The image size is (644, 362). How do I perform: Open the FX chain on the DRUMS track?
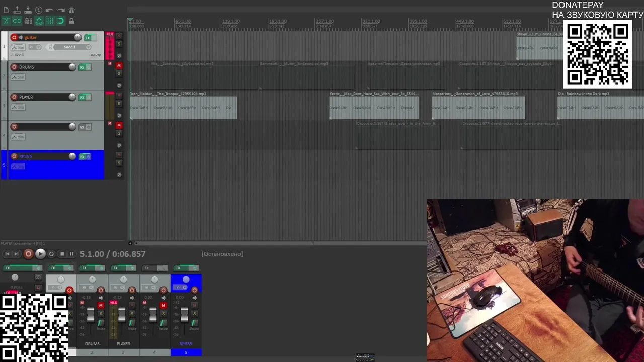pos(82,67)
